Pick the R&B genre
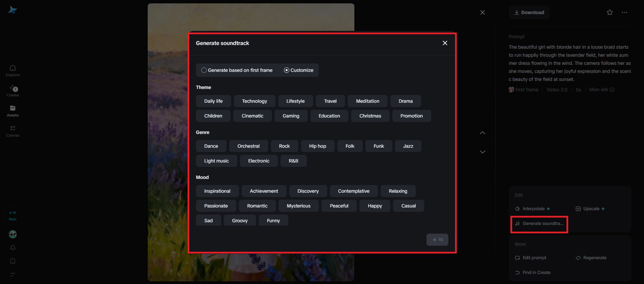Image resolution: width=644 pixels, height=284 pixels. pos(294,161)
